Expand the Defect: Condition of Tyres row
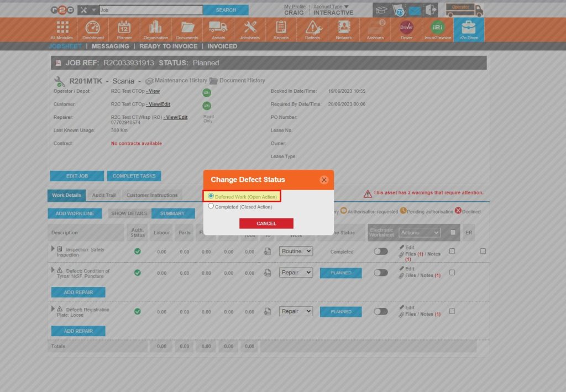 pos(53,270)
